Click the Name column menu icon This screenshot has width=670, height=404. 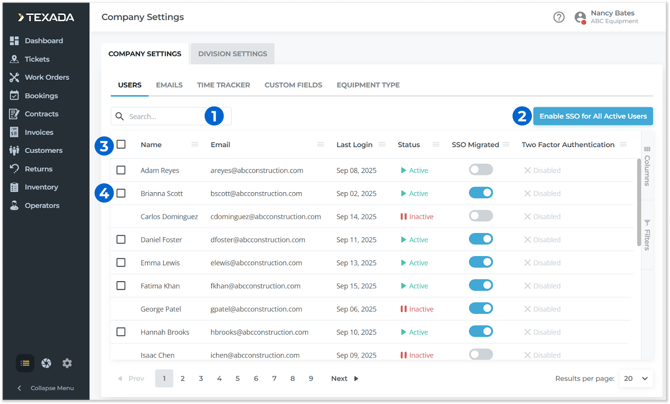tap(196, 145)
